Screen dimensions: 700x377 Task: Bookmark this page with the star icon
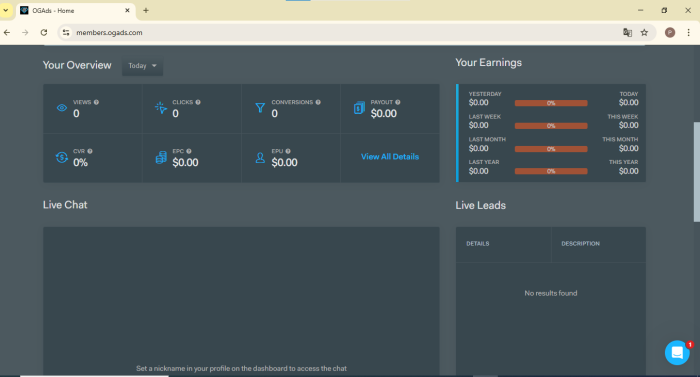tap(644, 33)
